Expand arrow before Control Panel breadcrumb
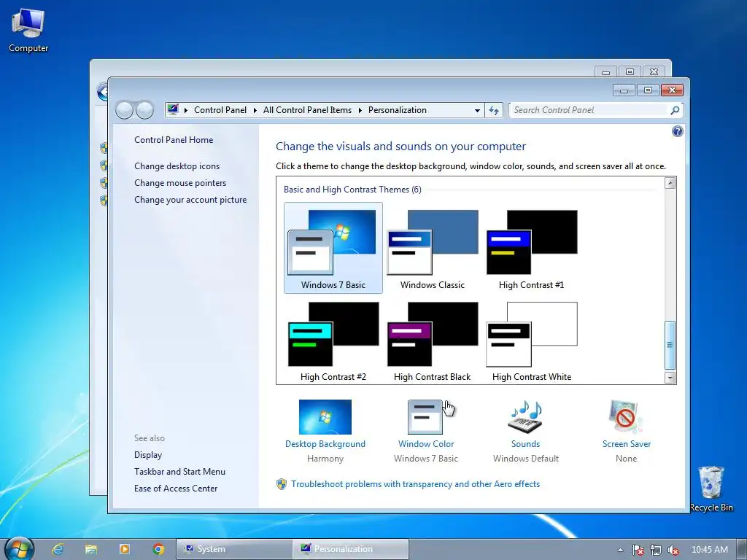This screenshot has width=747, height=560. click(x=186, y=111)
